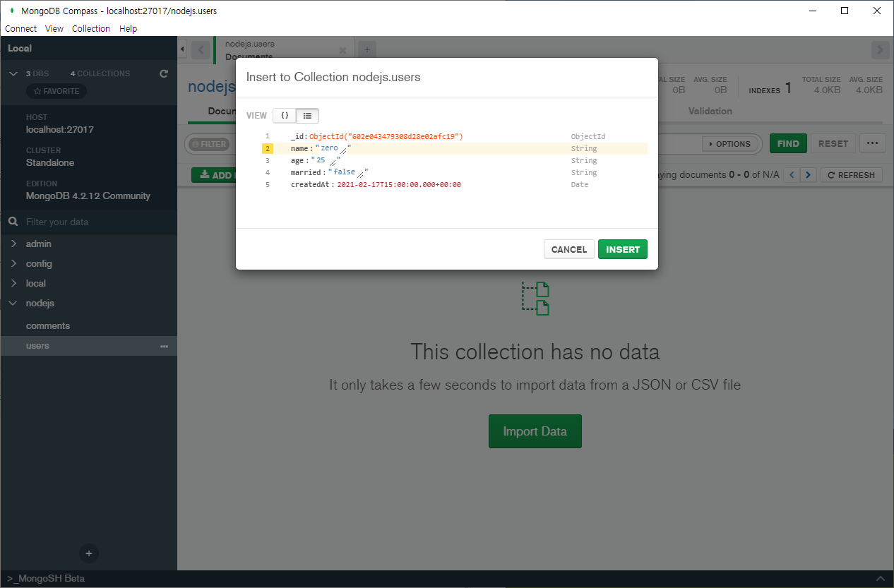894x588 pixels.
Task: Click the INSERT button
Action: (623, 249)
